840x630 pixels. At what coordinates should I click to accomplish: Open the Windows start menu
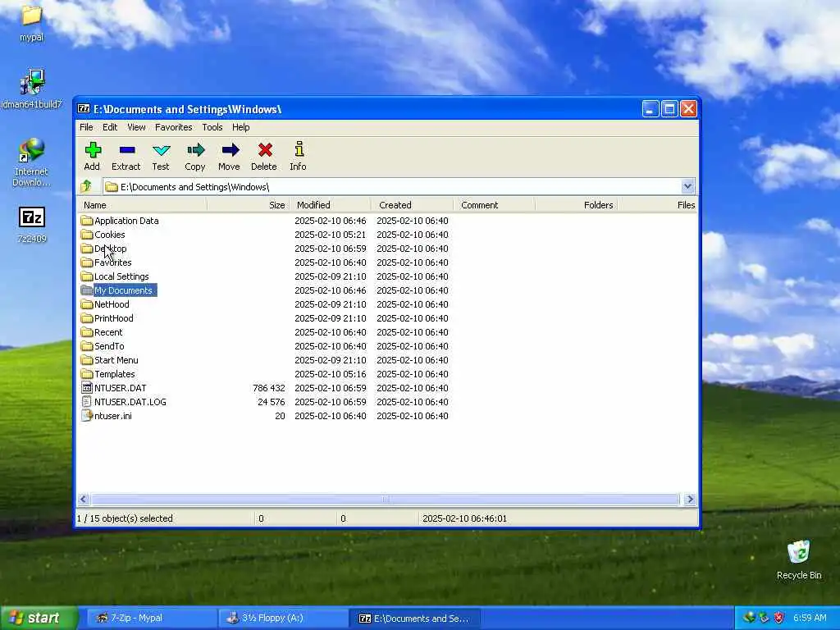38,618
